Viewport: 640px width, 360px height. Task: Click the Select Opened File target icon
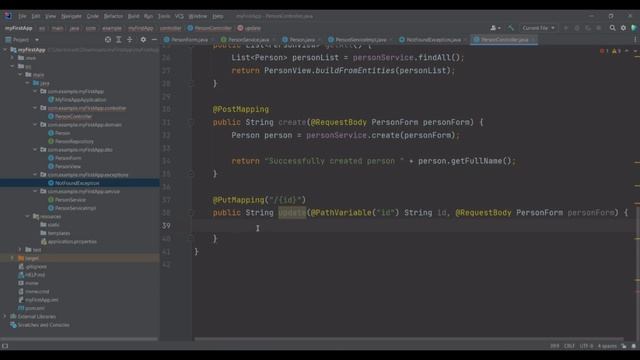(108, 40)
